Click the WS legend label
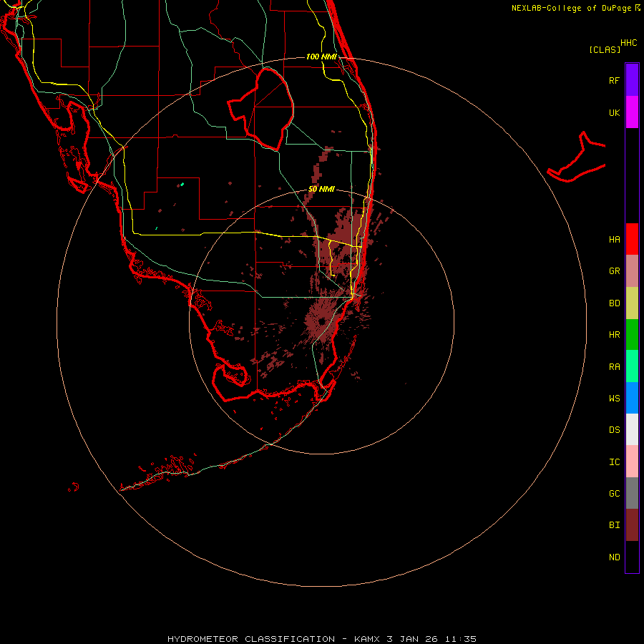 (x=614, y=399)
